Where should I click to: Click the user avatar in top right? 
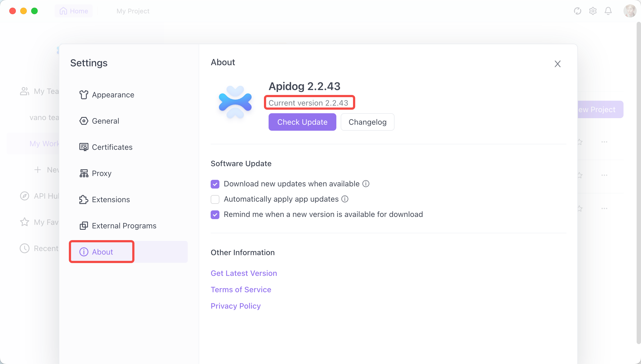(630, 11)
